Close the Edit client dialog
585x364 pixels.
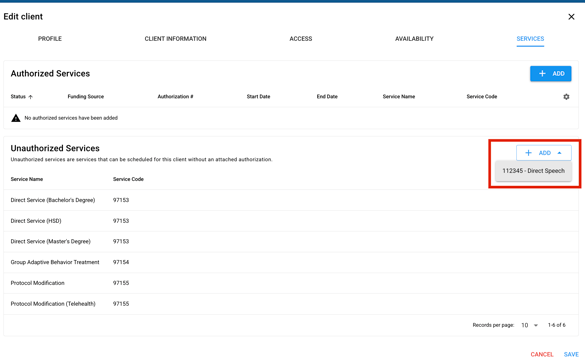[x=571, y=17]
